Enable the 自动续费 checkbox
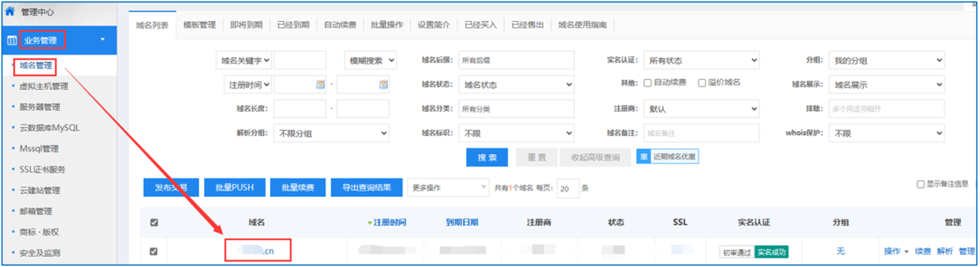Viewport: 980px width, 267px height. click(647, 83)
